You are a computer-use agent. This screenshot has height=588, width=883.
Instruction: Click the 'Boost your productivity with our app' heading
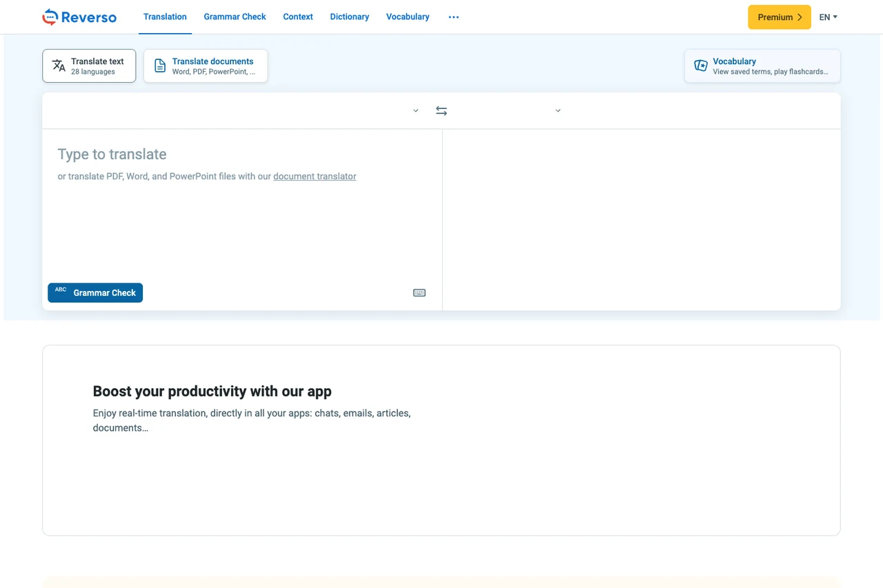(x=212, y=392)
